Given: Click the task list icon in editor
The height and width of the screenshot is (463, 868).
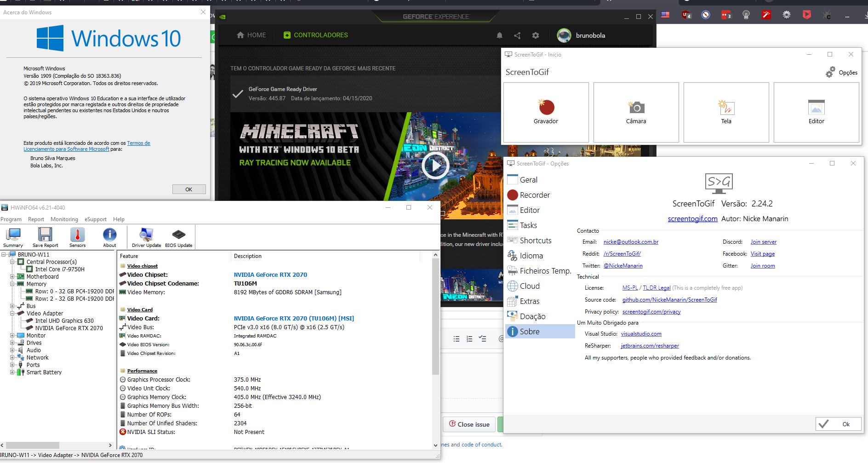Looking at the screenshot, I should pyautogui.click(x=482, y=338).
